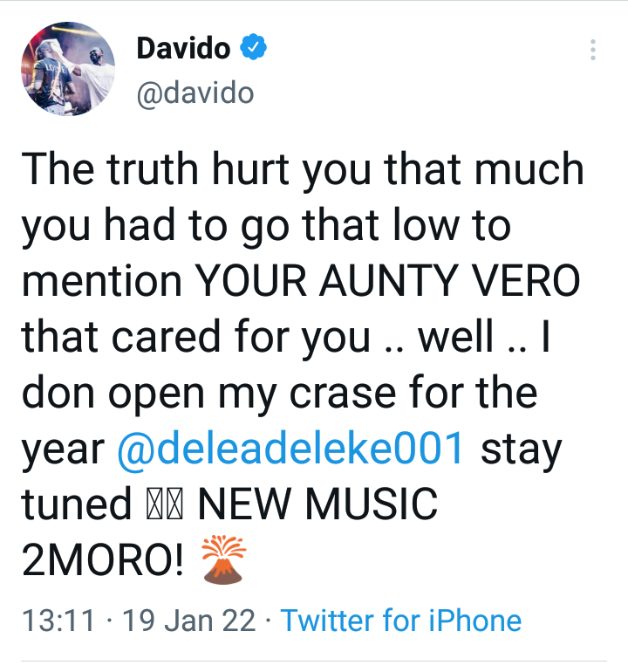This screenshot has height=672, width=628.
Task: Open Davido's profile picture
Action: (68, 69)
